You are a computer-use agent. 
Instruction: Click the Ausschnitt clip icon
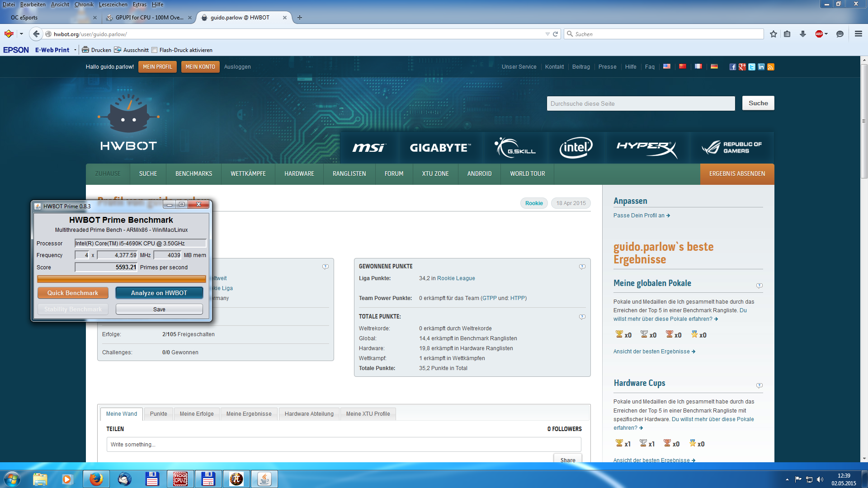118,50
